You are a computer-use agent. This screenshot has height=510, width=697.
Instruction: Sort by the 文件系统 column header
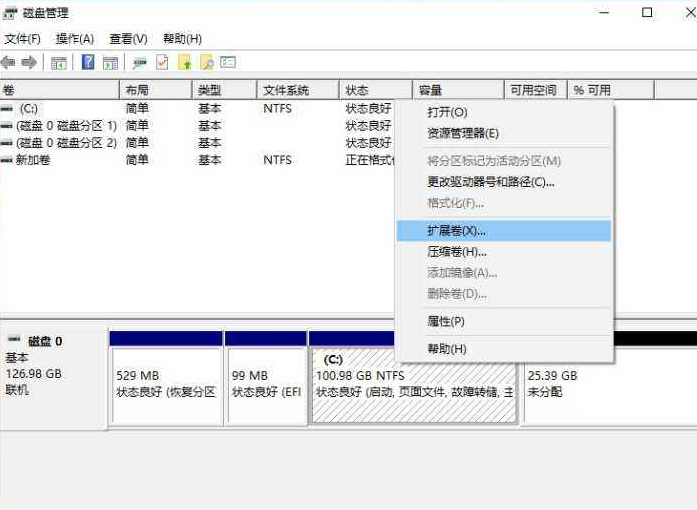286,90
